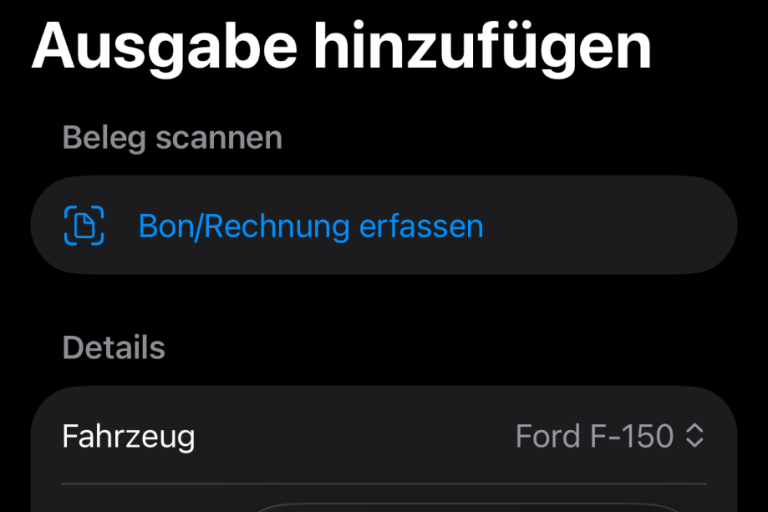
Task: Click the Ausgabe hinzufügen page title
Action: [341, 45]
